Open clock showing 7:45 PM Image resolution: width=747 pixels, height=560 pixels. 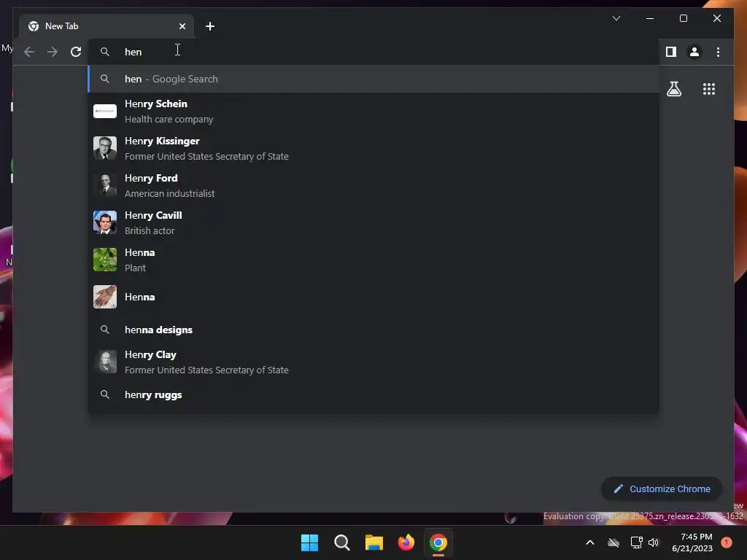[692, 542]
